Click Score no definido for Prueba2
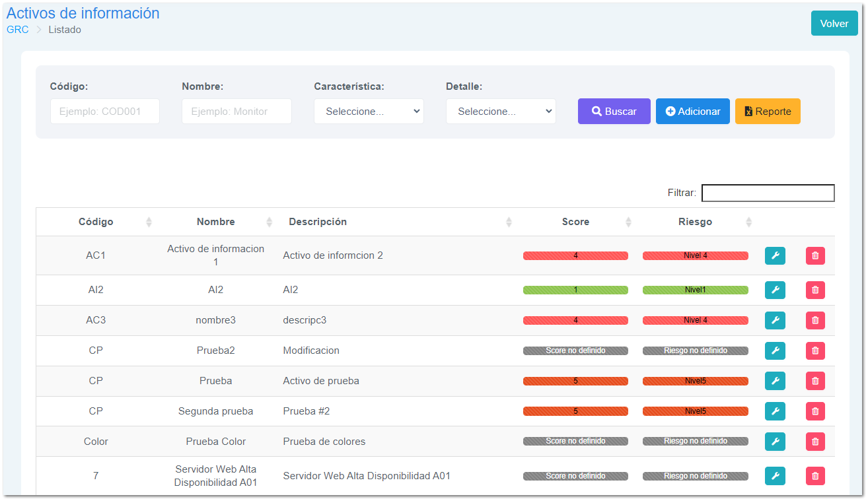Screen dimensions: 868x501 pos(575,351)
